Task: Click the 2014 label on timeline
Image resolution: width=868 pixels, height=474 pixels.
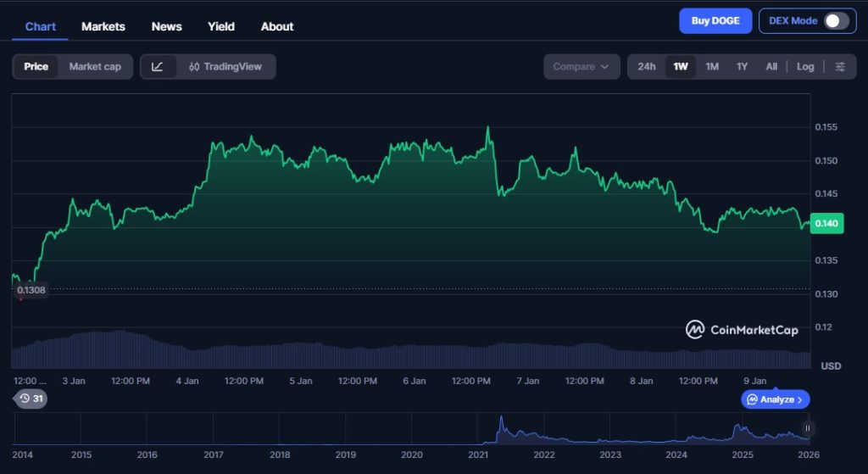Action: 22,454
